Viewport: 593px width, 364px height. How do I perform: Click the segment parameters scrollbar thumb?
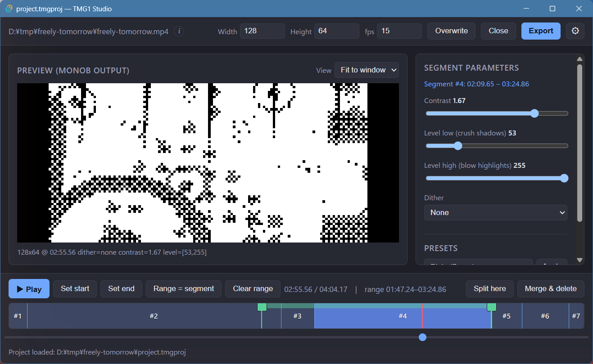(580, 143)
